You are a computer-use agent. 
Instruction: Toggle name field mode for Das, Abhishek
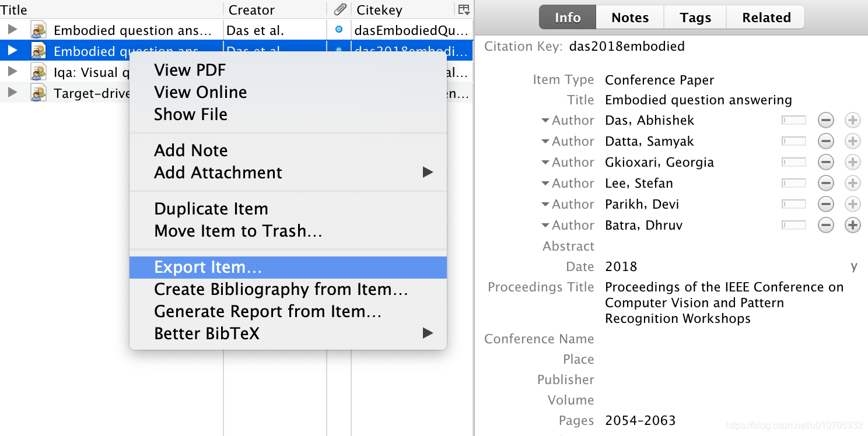(x=793, y=120)
